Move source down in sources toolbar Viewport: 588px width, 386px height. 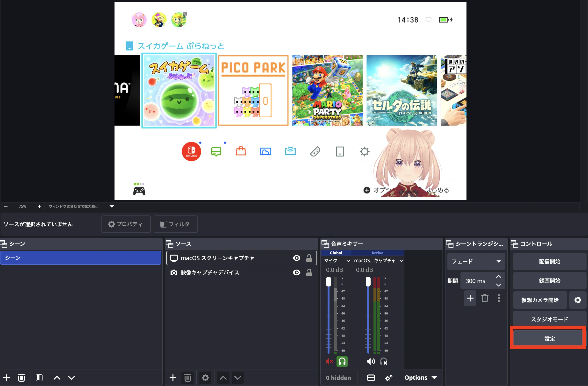pos(238,378)
